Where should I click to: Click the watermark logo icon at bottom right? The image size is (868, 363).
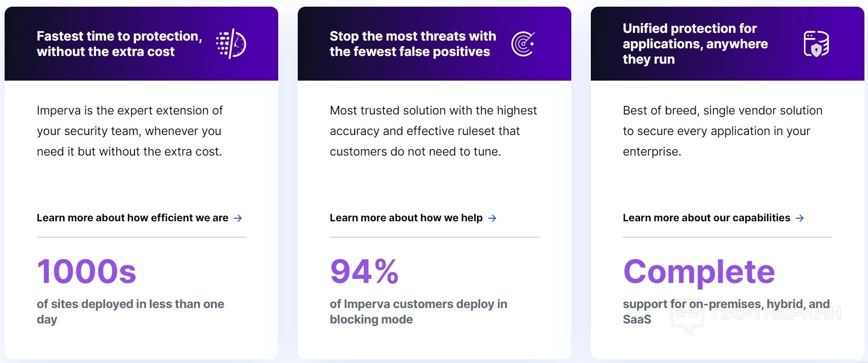pos(686,318)
